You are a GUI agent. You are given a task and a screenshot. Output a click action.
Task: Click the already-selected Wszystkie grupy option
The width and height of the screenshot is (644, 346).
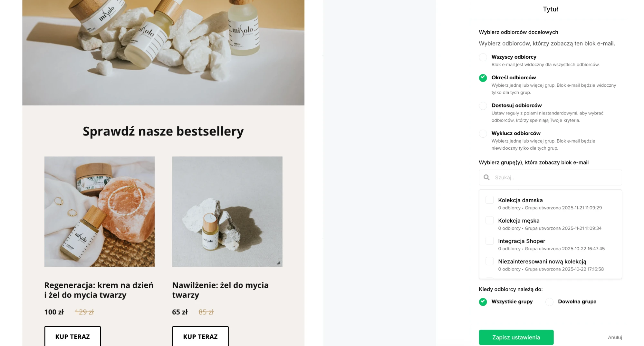(x=483, y=302)
